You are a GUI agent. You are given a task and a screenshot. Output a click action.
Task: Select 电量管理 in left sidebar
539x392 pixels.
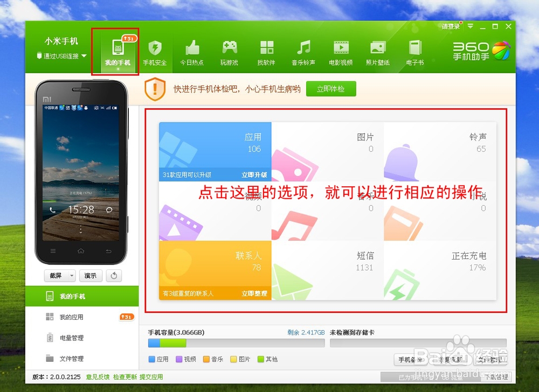(82, 338)
